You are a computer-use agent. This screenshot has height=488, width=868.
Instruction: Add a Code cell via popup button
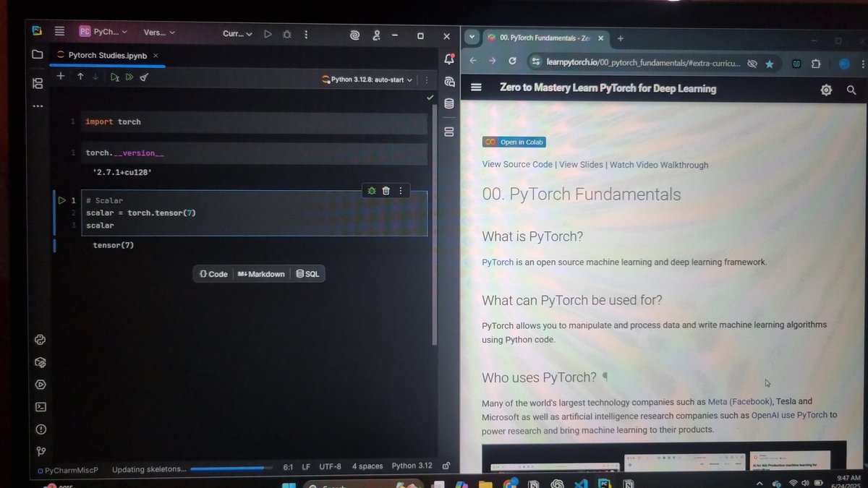pyautogui.click(x=213, y=274)
